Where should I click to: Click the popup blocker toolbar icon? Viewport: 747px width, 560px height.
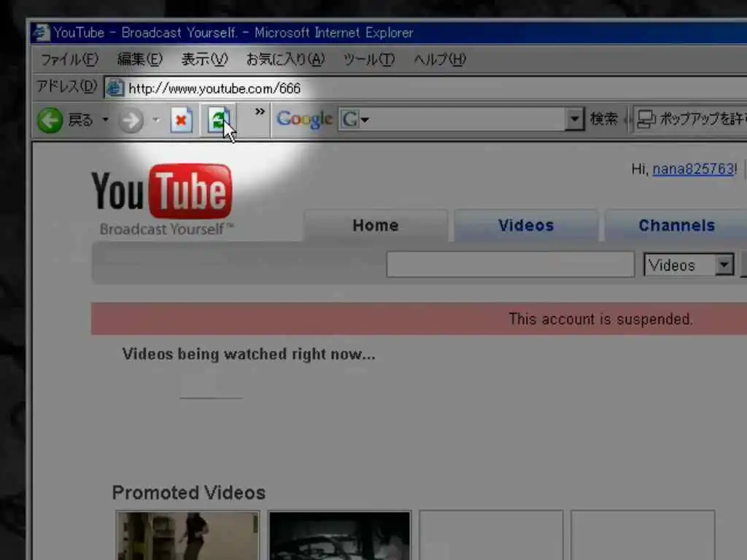click(x=646, y=119)
